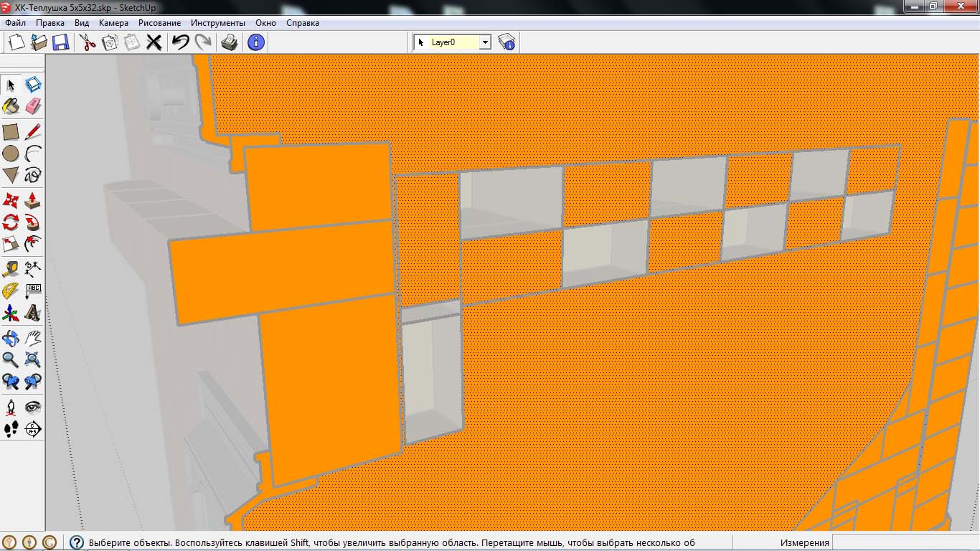Open the Model Info blue button
This screenshot has width=980, height=551.
[256, 42]
